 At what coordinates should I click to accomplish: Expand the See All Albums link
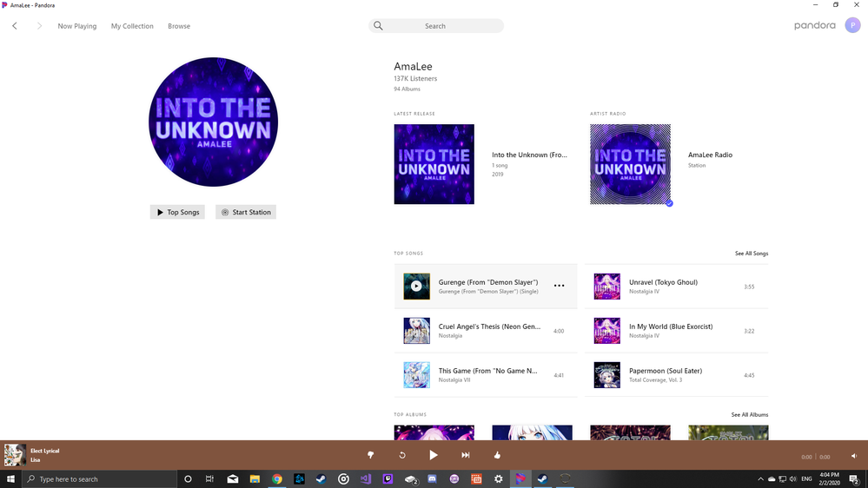coord(749,415)
